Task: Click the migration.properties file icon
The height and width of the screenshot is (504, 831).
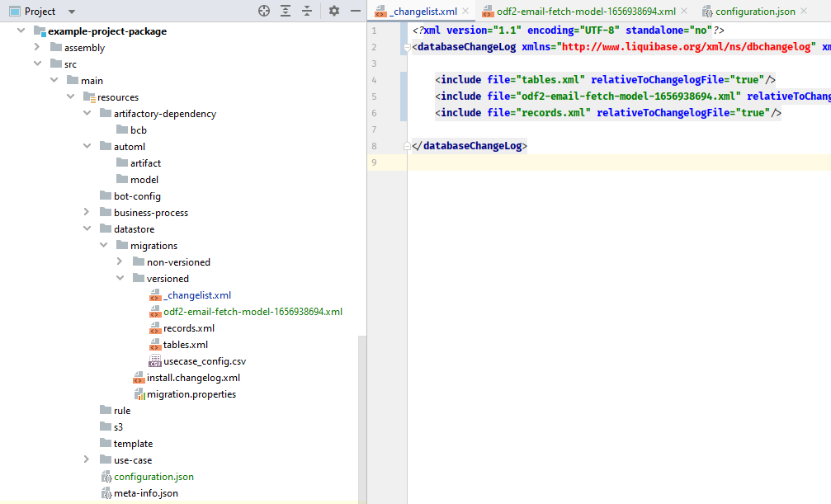Action: [139, 393]
